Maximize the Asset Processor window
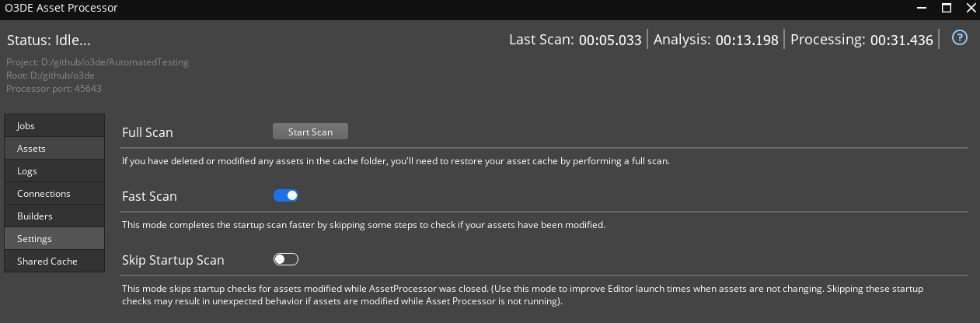Viewport: 980px width, 323px height. tap(947, 8)
